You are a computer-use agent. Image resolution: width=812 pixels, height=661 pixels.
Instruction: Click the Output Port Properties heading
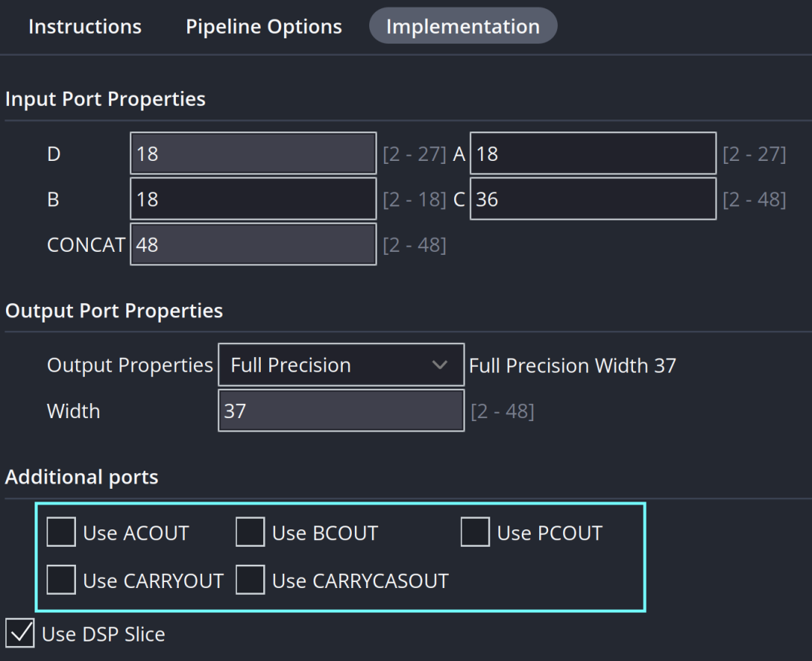pos(114,311)
